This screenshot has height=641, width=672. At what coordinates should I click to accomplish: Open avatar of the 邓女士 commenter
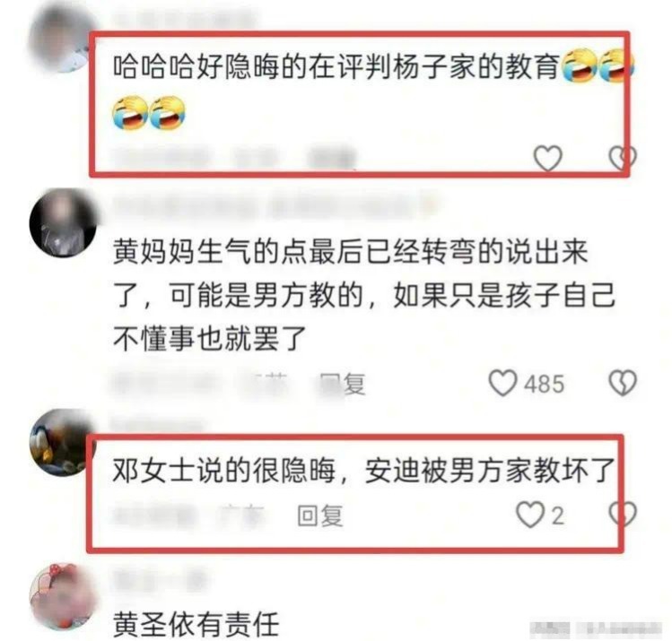point(63,442)
